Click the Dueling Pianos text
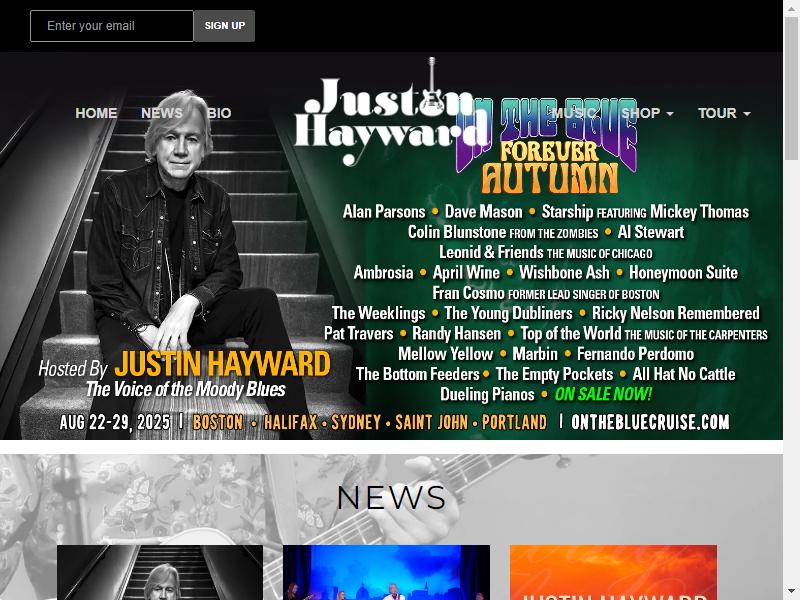 (x=487, y=394)
